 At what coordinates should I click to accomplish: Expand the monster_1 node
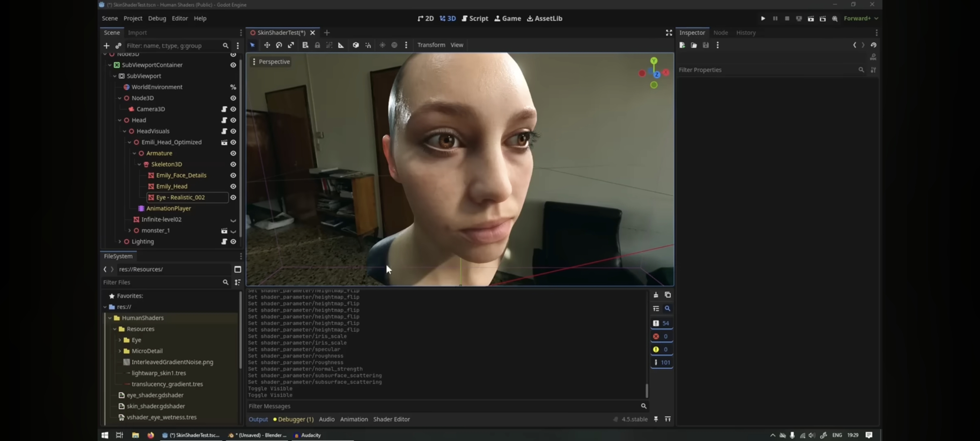point(129,231)
